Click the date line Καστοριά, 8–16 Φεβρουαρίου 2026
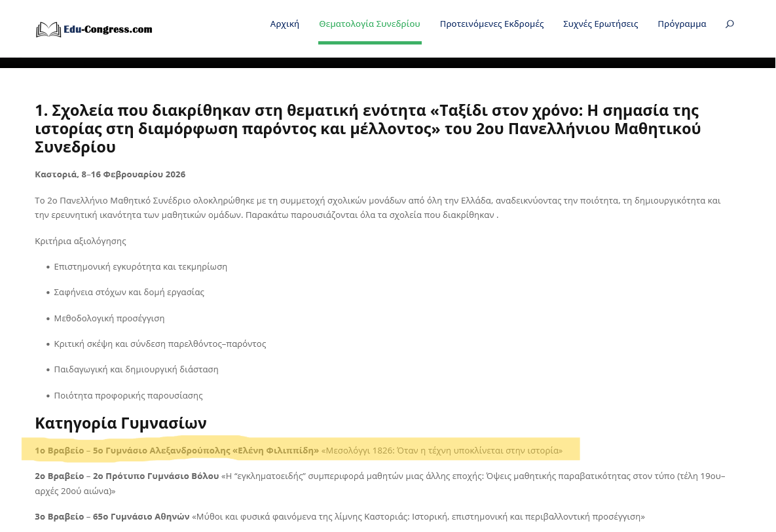Viewport: 776px width, 532px height. (x=110, y=174)
